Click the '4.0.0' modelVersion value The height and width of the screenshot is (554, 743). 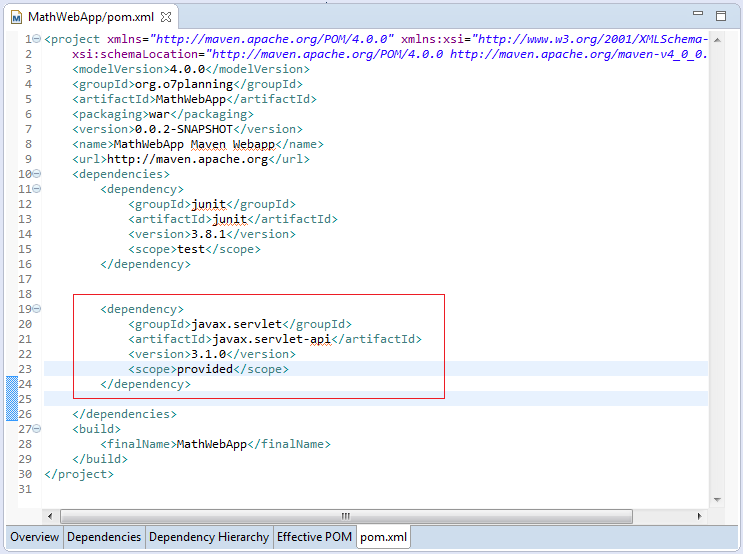(187, 69)
